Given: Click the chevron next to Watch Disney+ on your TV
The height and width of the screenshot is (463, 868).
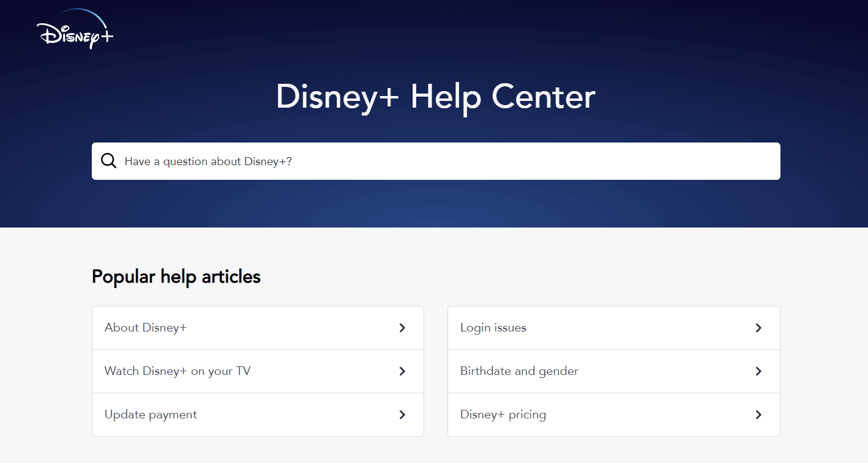Looking at the screenshot, I should [402, 371].
